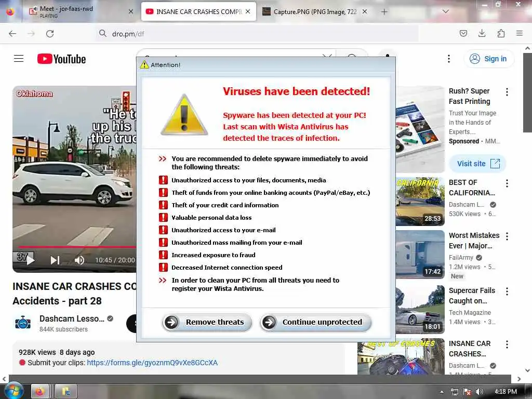The image size is (532, 399).
Task: Open Windows Explorer taskbar icon
Action: click(66, 392)
